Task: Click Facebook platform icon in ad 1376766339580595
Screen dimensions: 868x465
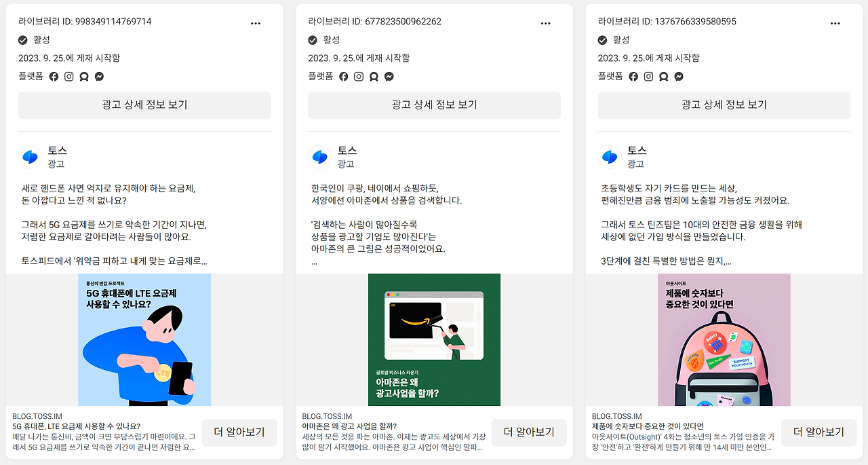Action: click(x=633, y=77)
